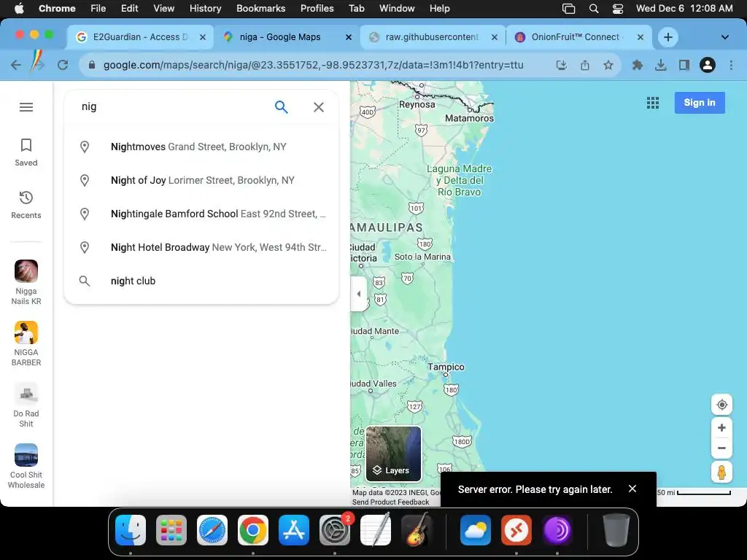
Task: Toggle the Chrome side panel
Action: (684, 65)
